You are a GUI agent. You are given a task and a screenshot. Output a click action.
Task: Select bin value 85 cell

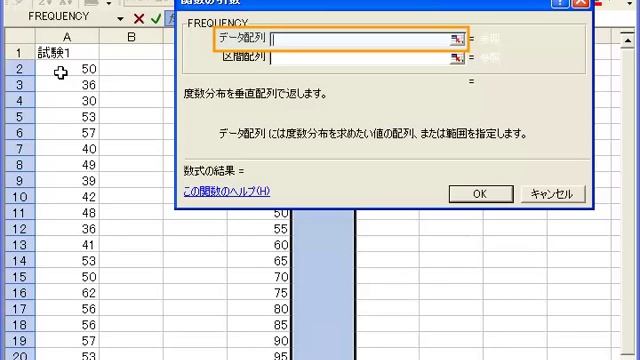(x=259, y=325)
